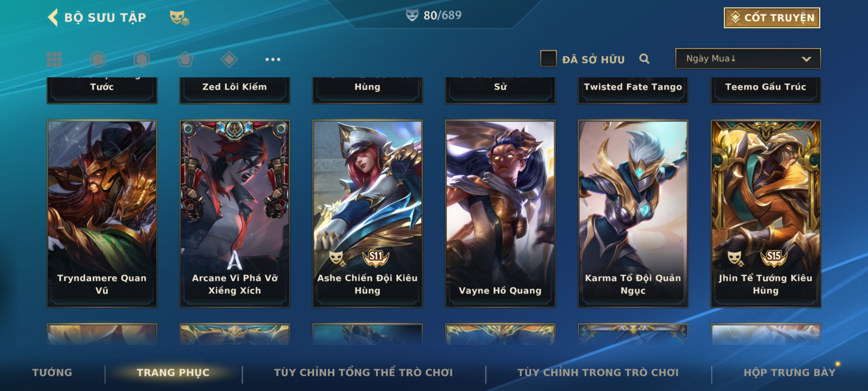This screenshot has height=391, width=868.
Task: Select the all skins grid filter icon
Action: (x=54, y=59)
